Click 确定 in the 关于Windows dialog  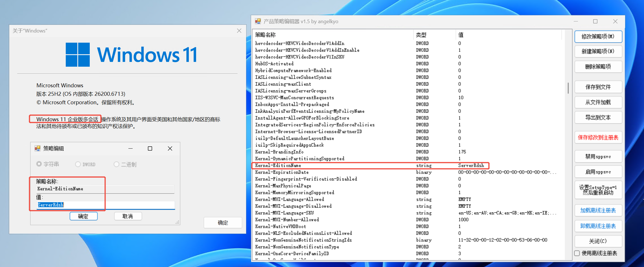click(223, 223)
